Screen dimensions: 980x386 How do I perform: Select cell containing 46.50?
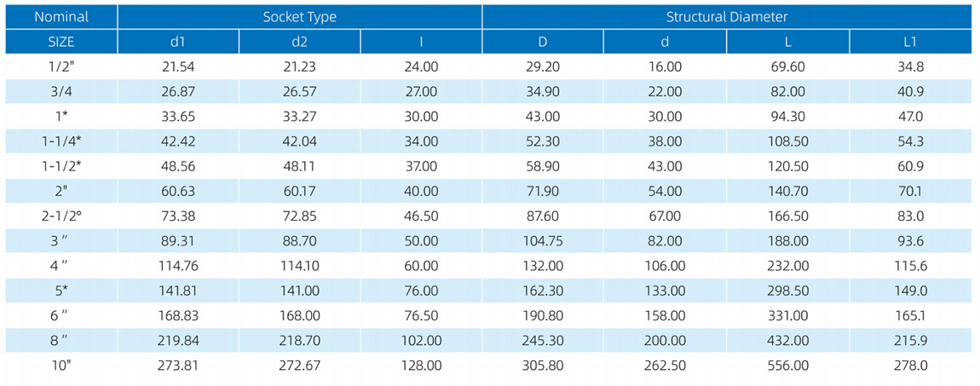point(421,216)
